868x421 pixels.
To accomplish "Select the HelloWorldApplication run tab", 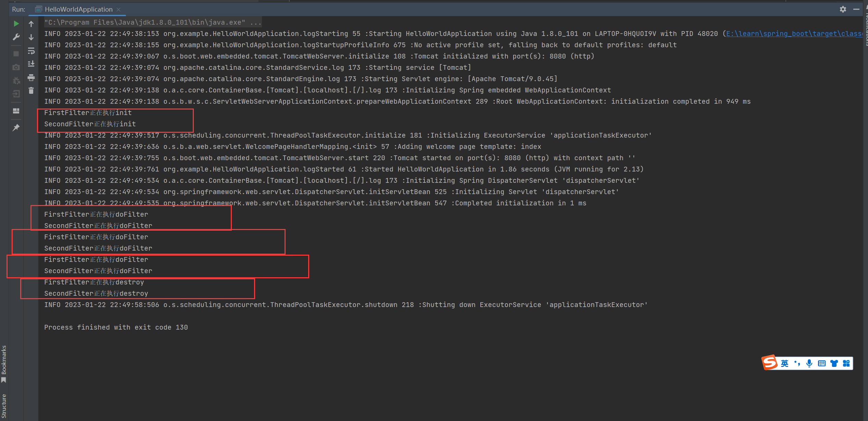I will click(x=78, y=9).
